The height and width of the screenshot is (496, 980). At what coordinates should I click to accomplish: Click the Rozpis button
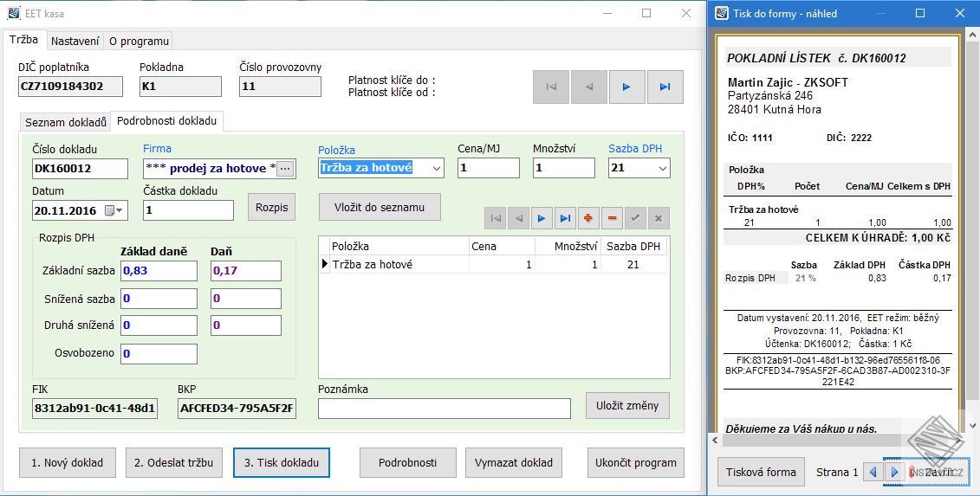coord(272,208)
